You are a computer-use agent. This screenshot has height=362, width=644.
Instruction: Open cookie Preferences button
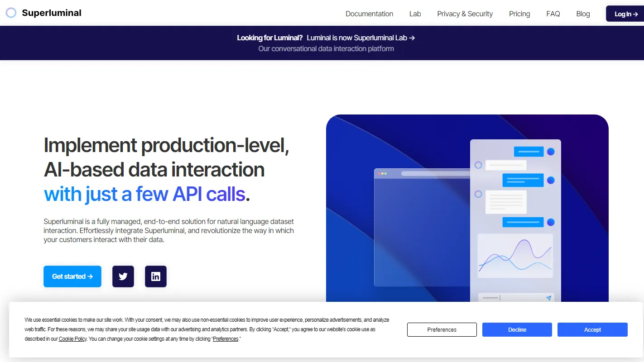tap(442, 329)
